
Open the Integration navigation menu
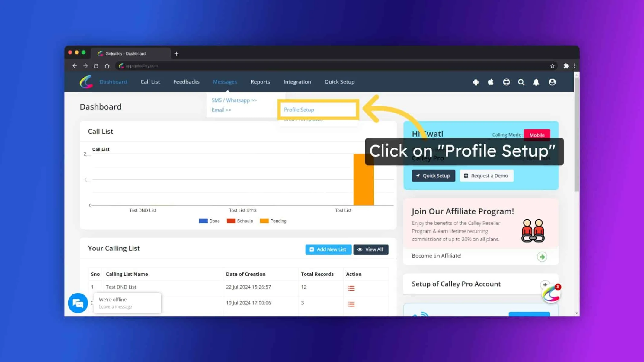pos(297,82)
